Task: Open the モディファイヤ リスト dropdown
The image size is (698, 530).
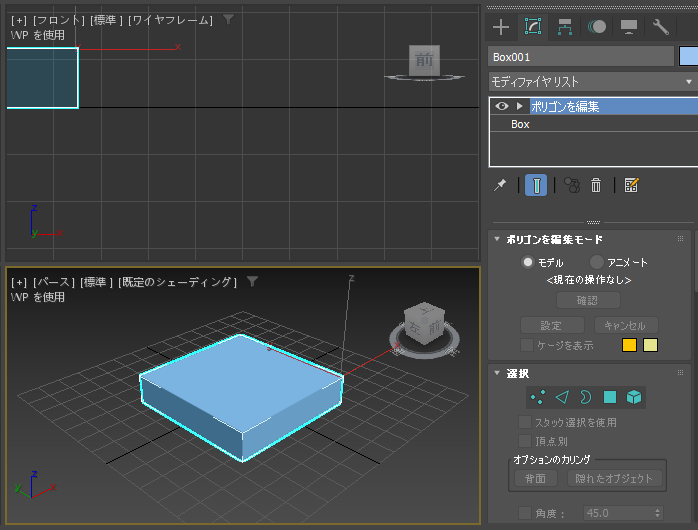Action: pyautogui.click(x=593, y=82)
